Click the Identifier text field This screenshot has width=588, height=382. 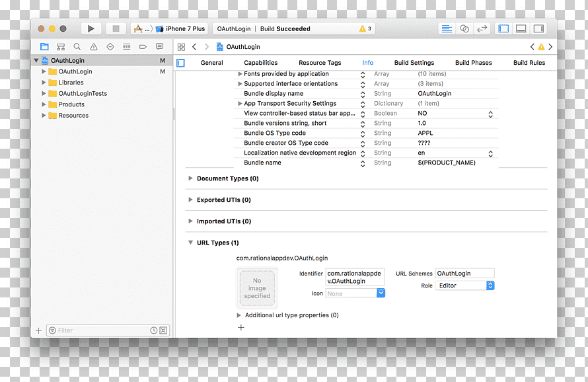pyautogui.click(x=355, y=278)
